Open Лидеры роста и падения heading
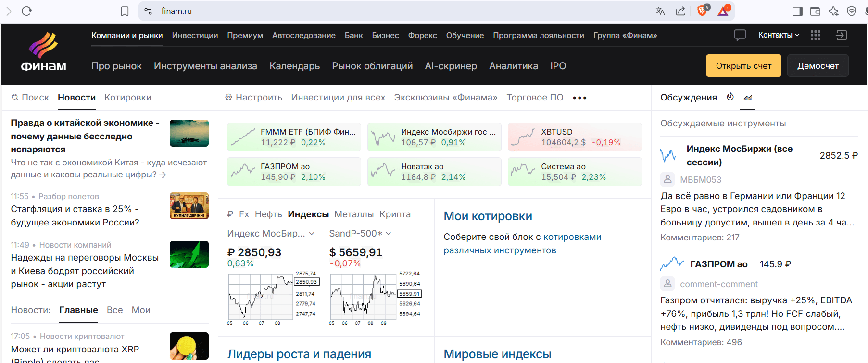This screenshot has width=868, height=363. (299, 354)
